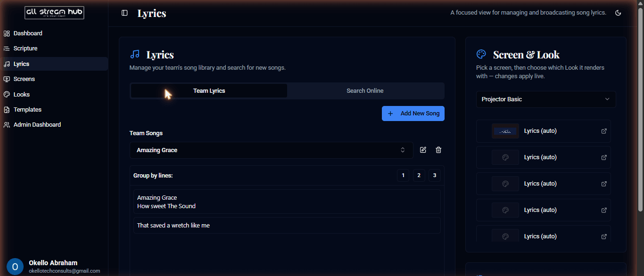Click the okellotechconsults@gmail.com email text
The image size is (644, 276).
click(x=65, y=271)
